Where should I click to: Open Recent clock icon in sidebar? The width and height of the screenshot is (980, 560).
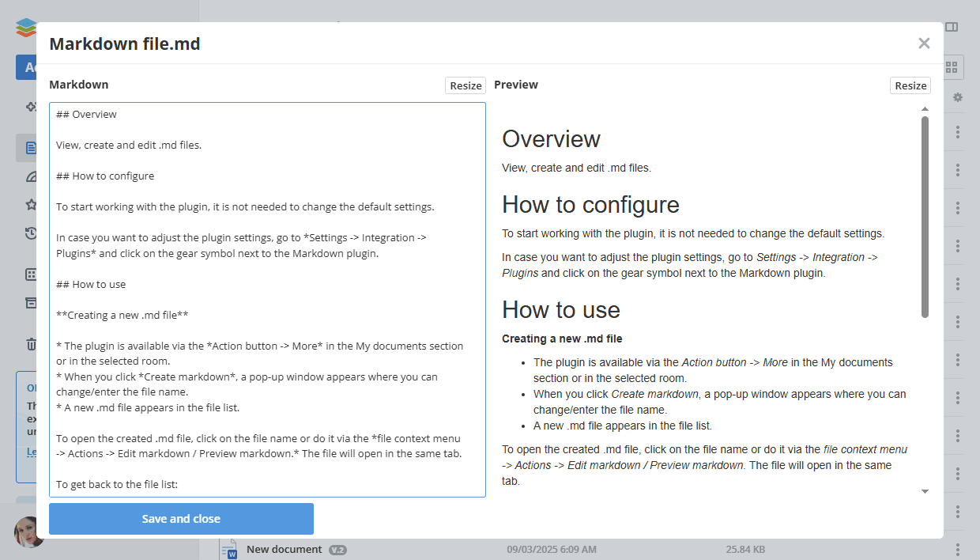[31, 233]
